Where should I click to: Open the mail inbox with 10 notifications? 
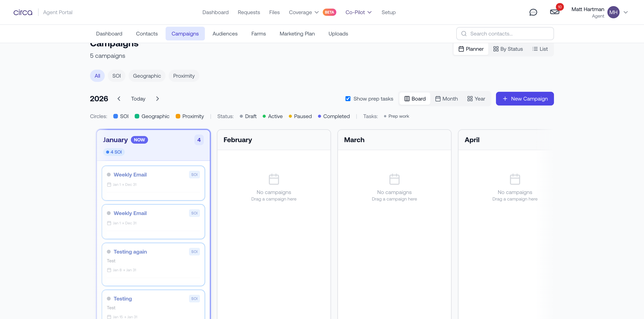(555, 12)
